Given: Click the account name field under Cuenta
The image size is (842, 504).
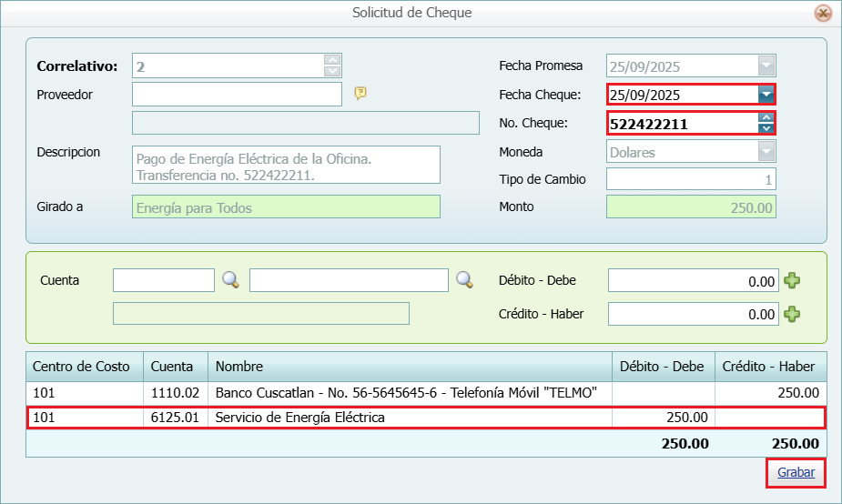Looking at the screenshot, I should [x=261, y=314].
